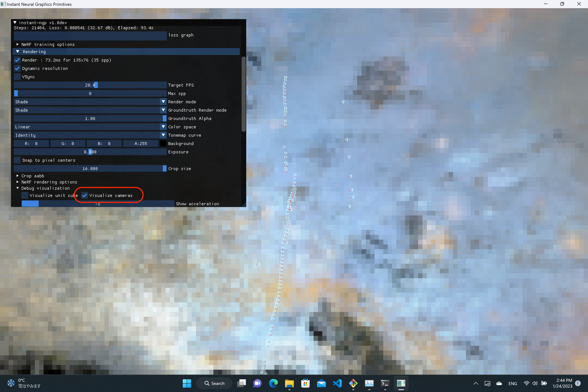Open the Teams Chat taskbar icon

257,383
